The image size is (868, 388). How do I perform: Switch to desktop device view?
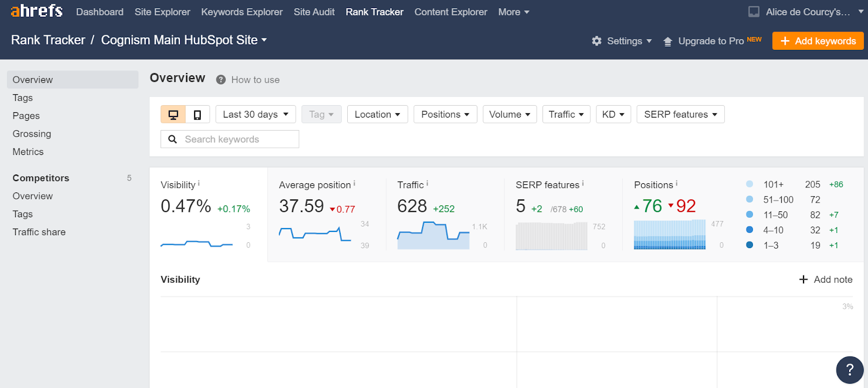coord(173,114)
